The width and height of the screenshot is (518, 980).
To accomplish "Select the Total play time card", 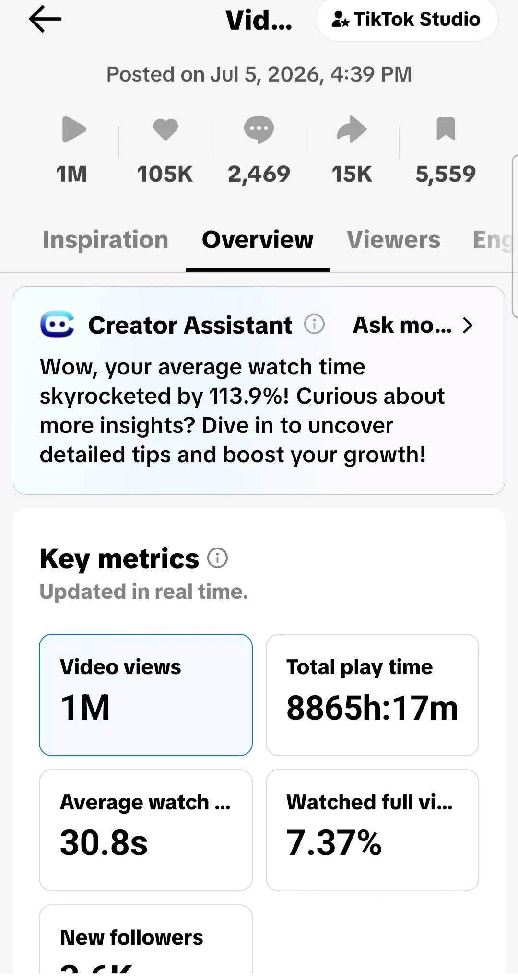I will point(372,695).
